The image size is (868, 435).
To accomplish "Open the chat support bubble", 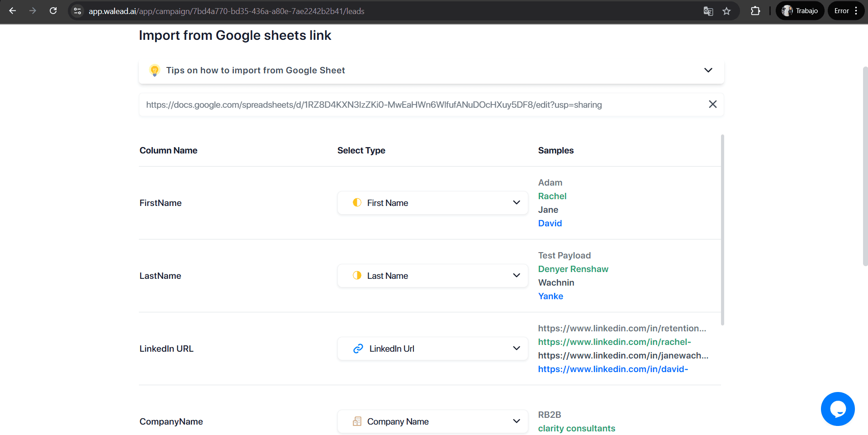I will 837,409.
